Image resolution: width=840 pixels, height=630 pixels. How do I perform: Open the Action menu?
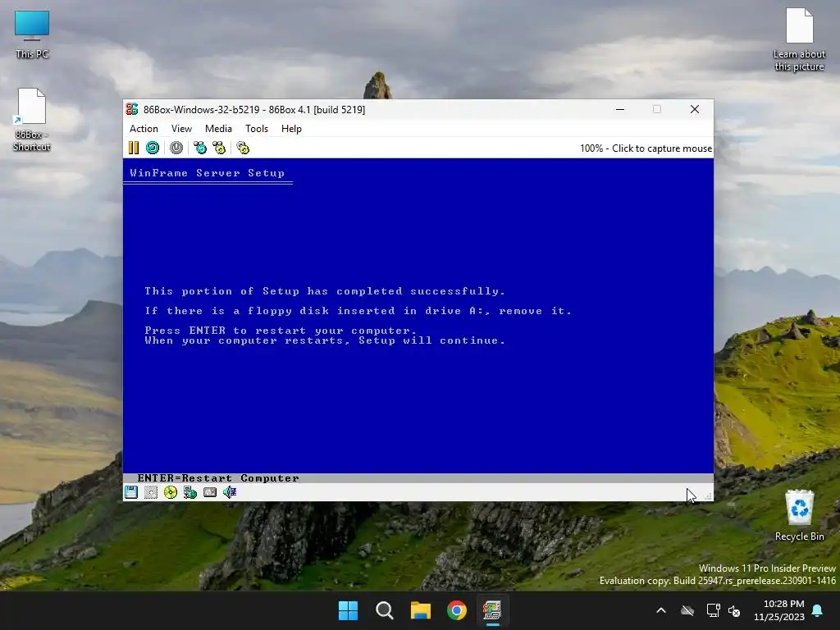[144, 129]
